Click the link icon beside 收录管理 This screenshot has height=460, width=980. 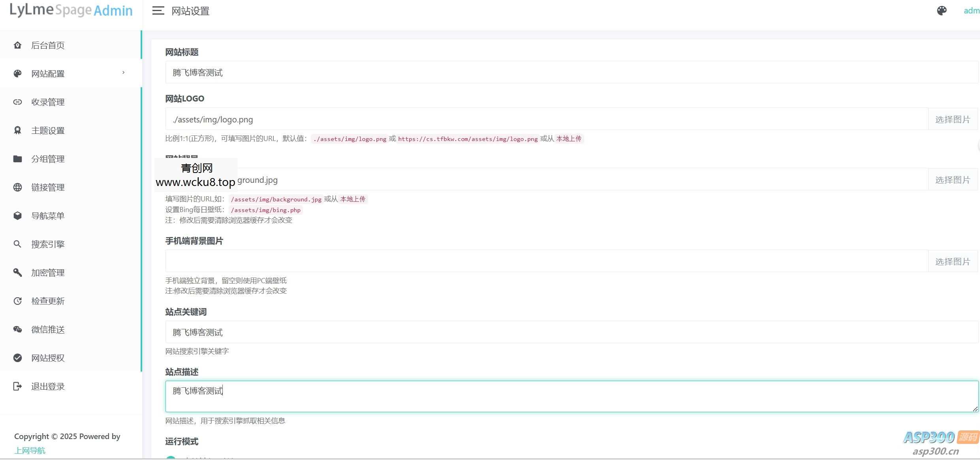(17, 102)
